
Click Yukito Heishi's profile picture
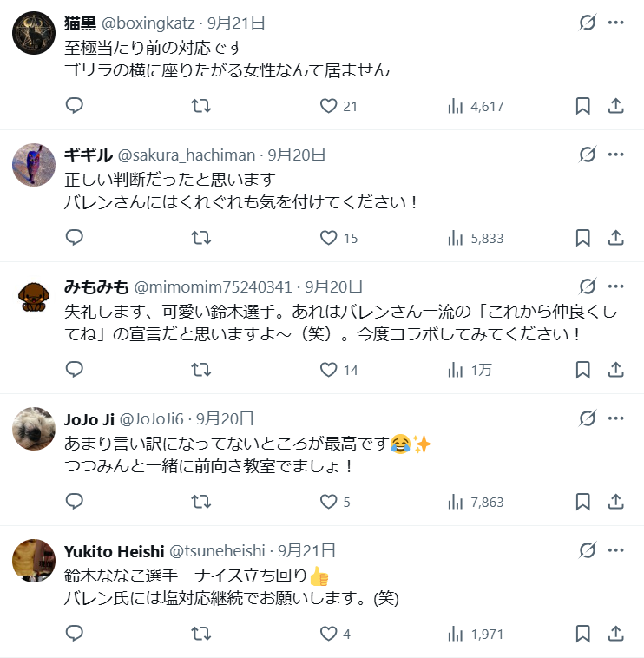click(x=34, y=560)
